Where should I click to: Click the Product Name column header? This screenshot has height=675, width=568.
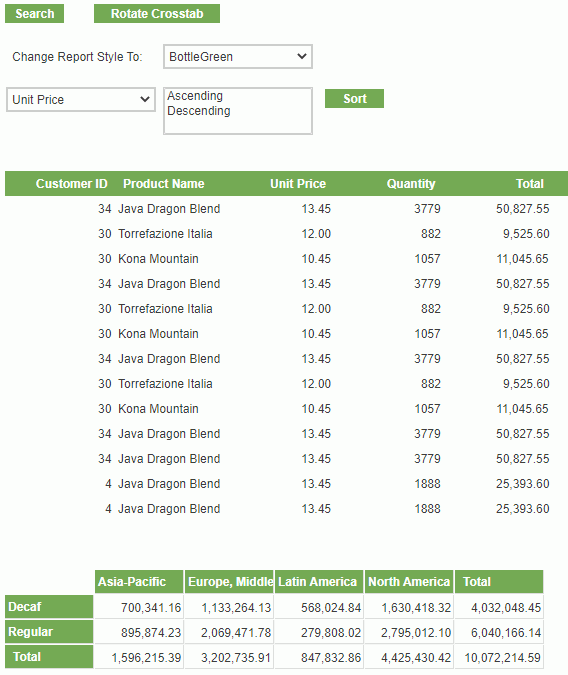pyautogui.click(x=164, y=184)
